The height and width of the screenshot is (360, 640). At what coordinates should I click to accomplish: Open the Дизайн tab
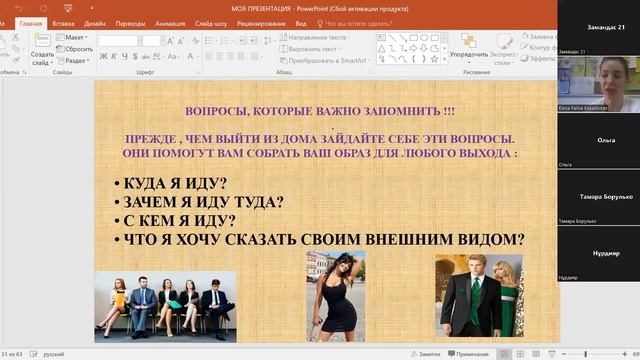[95, 24]
